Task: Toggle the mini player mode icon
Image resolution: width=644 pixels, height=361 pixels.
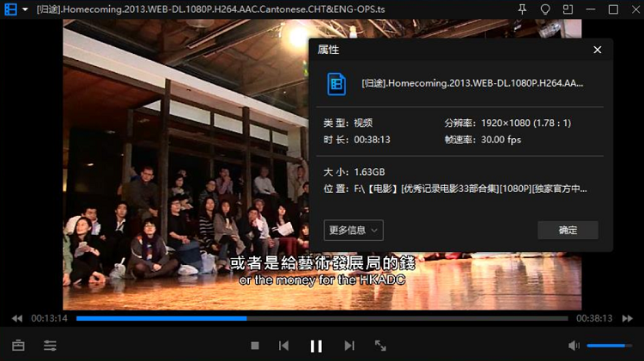Action: pyautogui.click(x=568, y=9)
